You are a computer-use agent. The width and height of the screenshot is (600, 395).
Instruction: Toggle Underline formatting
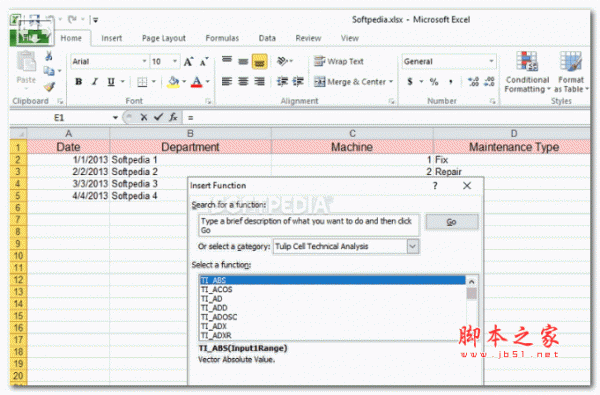click(x=111, y=82)
